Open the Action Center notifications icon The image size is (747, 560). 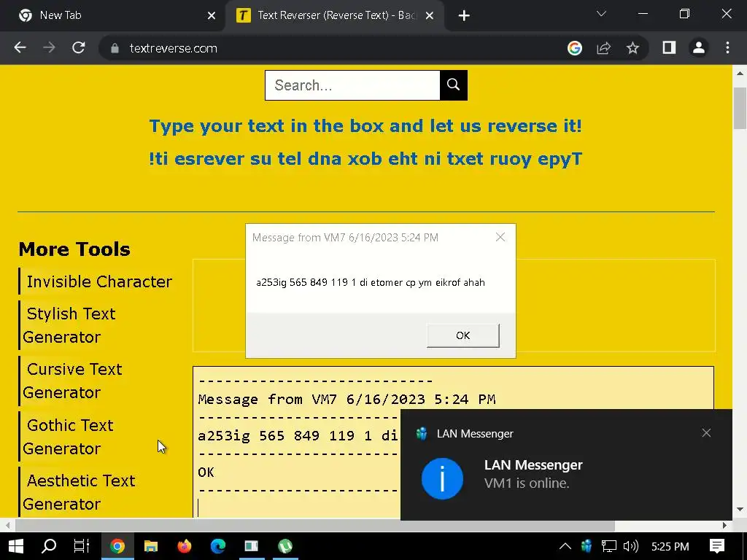[717, 546]
